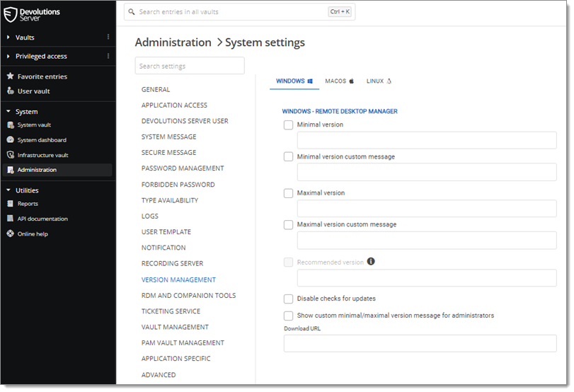Viewport: 574px width, 392px height.
Task: Click the Recommended version info icon
Action: pyautogui.click(x=371, y=261)
